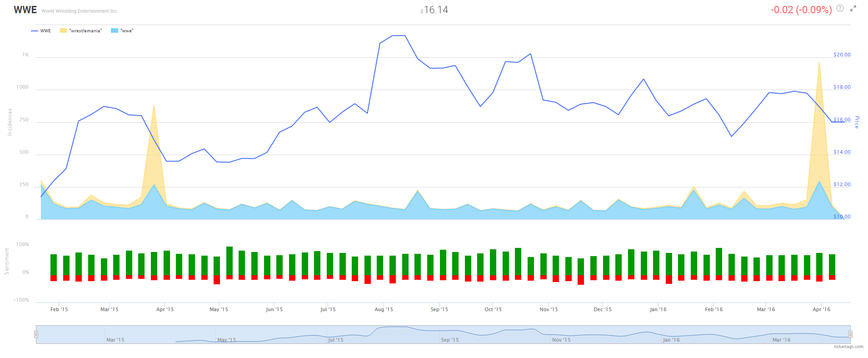The image size is (868, 358).
Task: Click Mar '15 label in navigator
Action: 115,340
